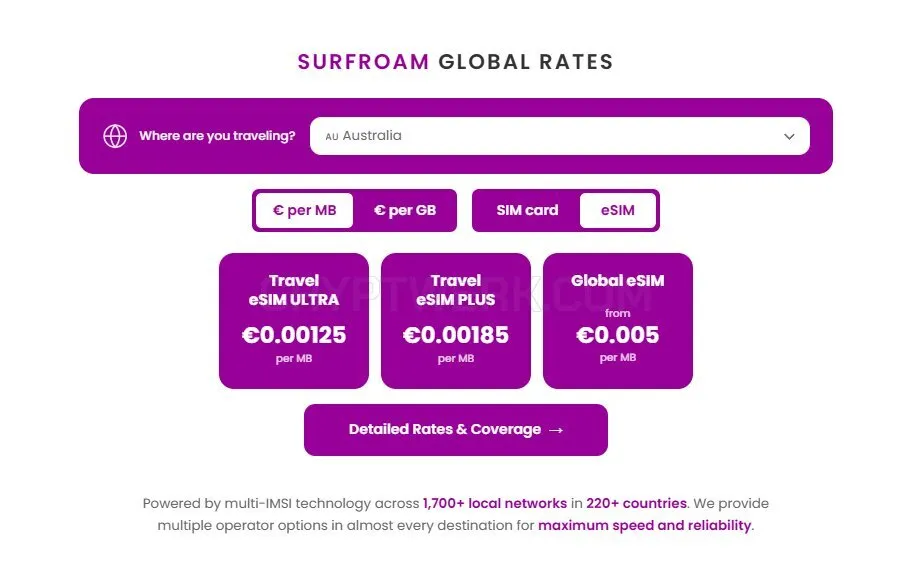
Task: Open the Travel eSIM PLUS card
Action: point(456,320)
